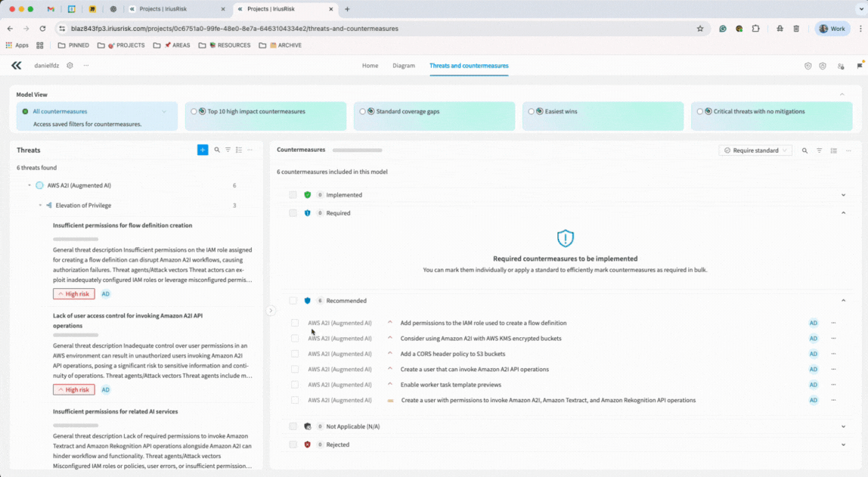Open Countermeasures panel more options ellipsis

tap(848, 150)
